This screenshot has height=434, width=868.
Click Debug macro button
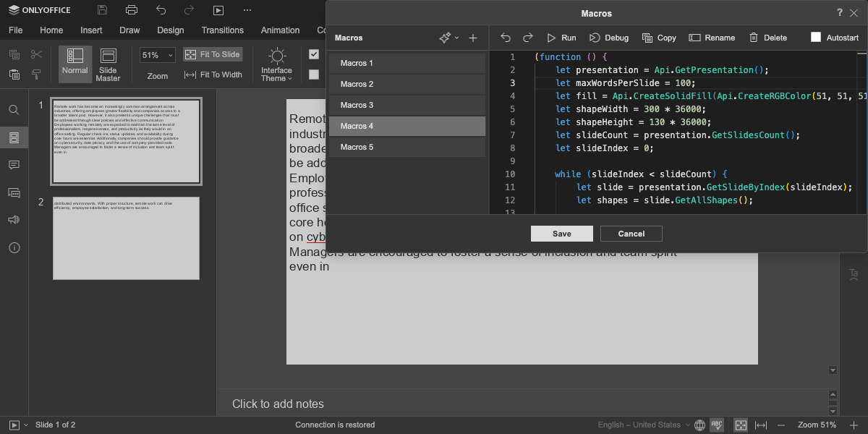click(x=609, y=38)
